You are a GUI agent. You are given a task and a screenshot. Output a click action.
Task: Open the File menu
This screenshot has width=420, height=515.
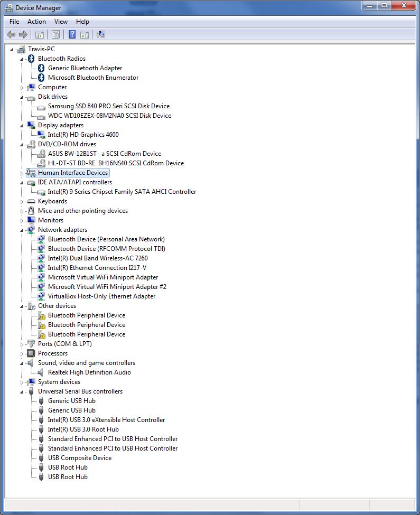pos(14,22)
